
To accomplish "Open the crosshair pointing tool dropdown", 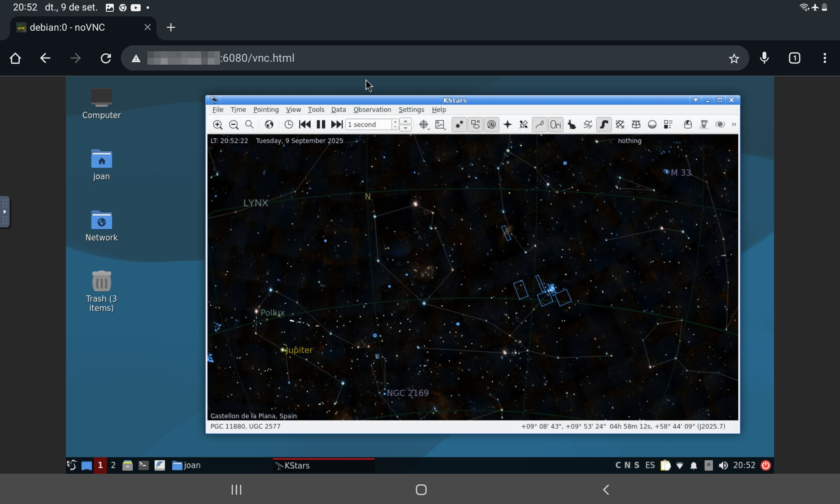I will click(x=424, y=124).
